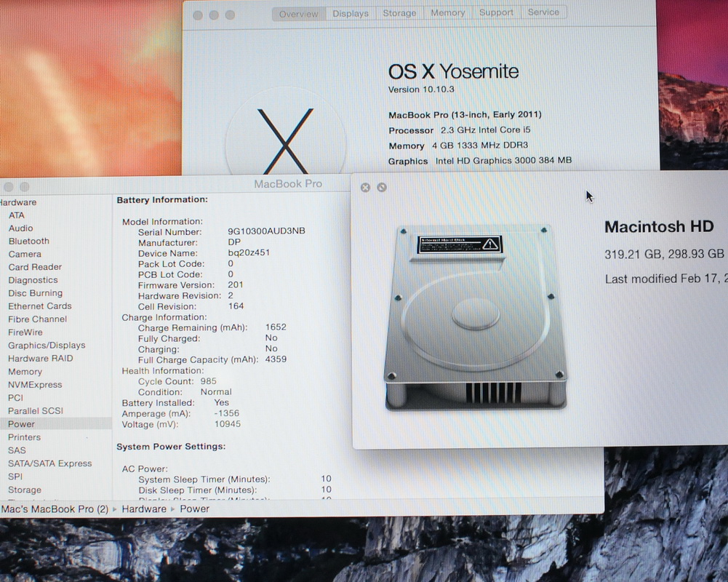Image resolution: width=728 pixels, height=582 pixels.
Task: Close the Macintosh HD preview with X button
Action: coord(365,187)
